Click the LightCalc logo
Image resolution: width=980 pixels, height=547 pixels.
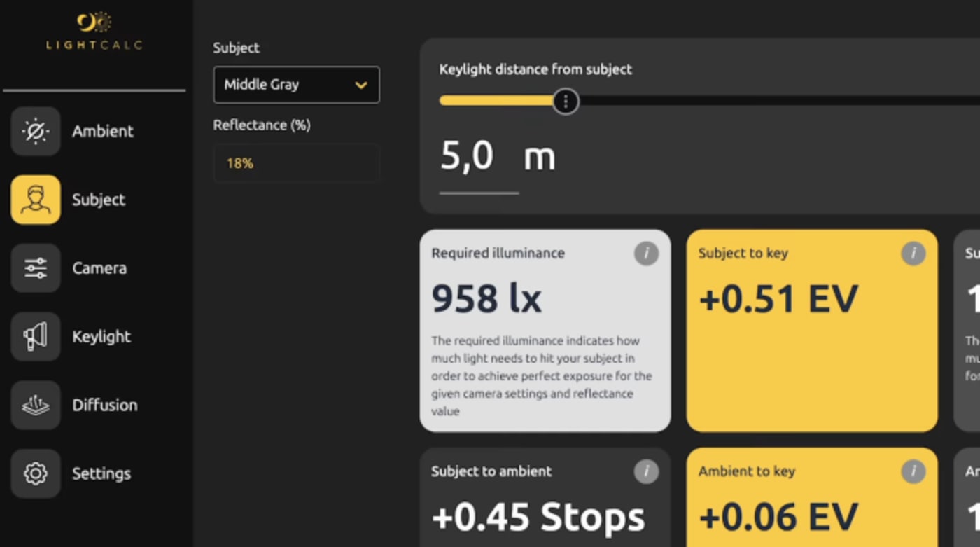(94, 32)
